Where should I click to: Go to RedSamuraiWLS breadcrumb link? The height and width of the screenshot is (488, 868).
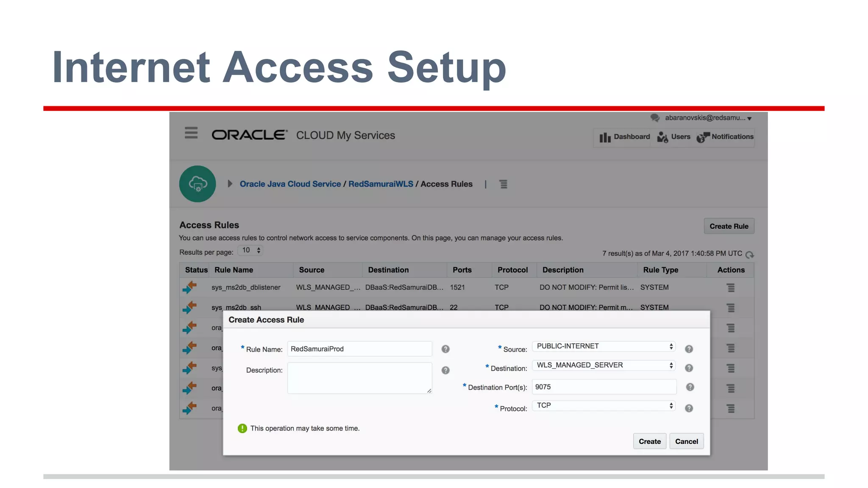tap(381, 184)
